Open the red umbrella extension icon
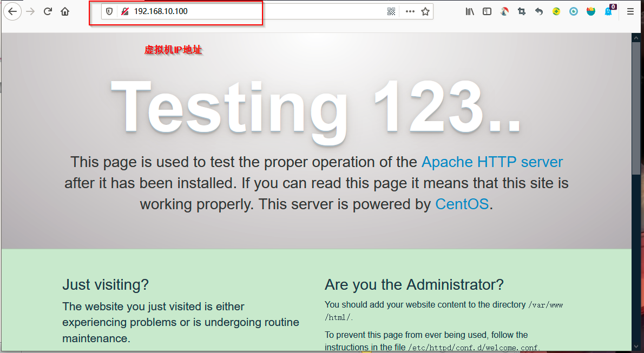 point(504,11)
